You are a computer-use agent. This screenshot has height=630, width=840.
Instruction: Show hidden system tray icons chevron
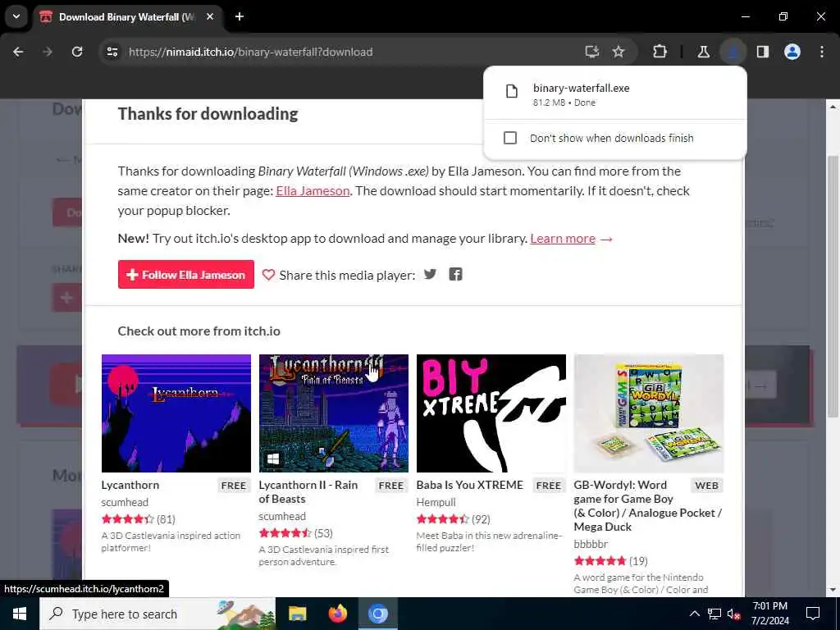pyautogui.click(x=694, y=614)
